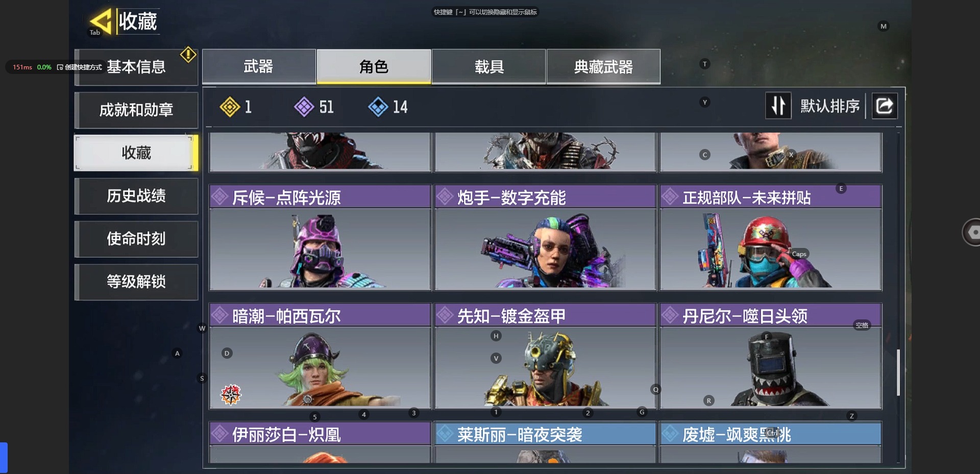The width and height of the screenshot is (980, 474).
Task: Switch to the 武器 tab
Action: (259, 66)
